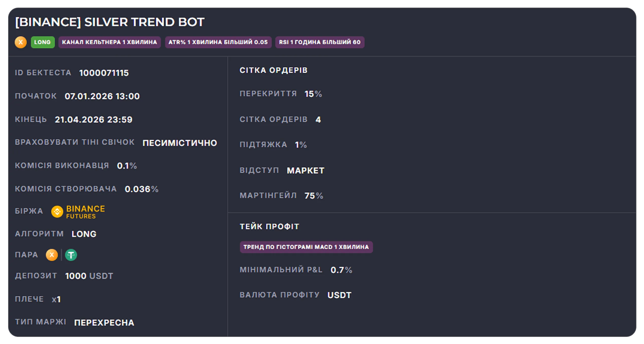Click the КАНАЛ КЕЛЬТНЕРА 1 ХВИЛИНА tag
This screenshot has width=644, height=344.
point(110,42)
